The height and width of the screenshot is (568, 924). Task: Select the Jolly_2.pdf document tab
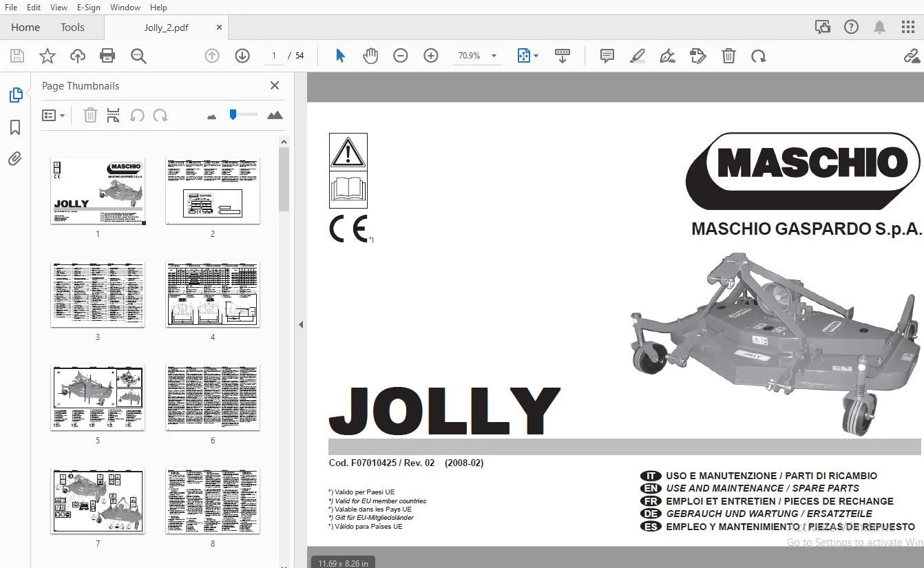[x=166, y=28]
